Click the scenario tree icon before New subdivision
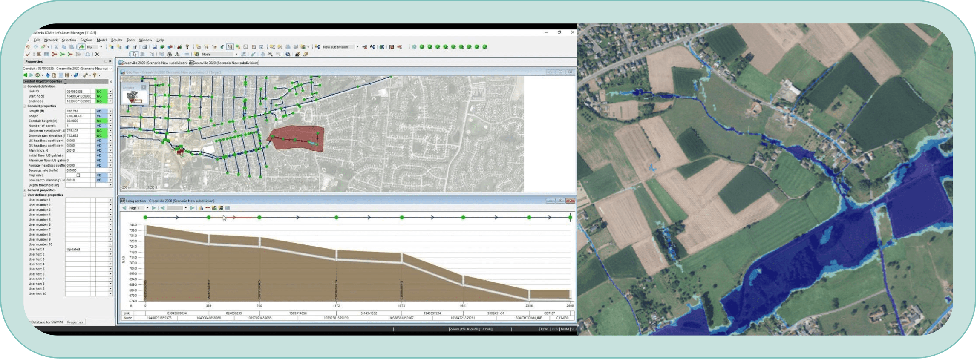 317,47
